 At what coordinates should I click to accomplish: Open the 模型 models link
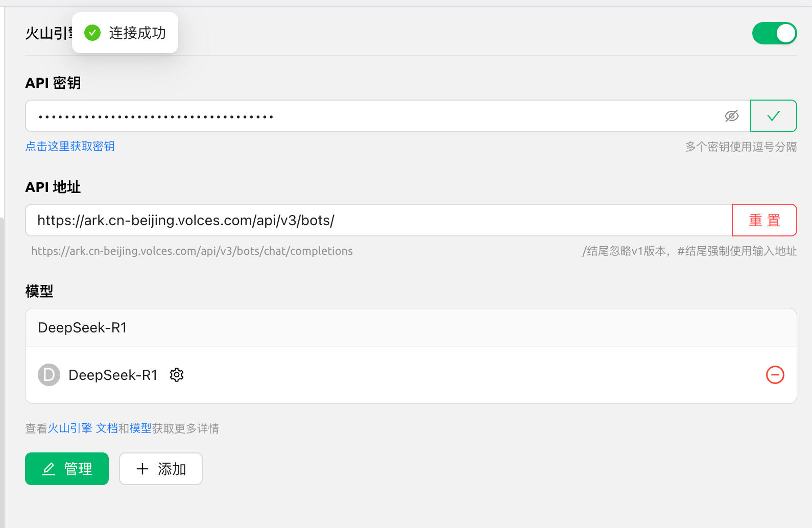coord(140,428)
